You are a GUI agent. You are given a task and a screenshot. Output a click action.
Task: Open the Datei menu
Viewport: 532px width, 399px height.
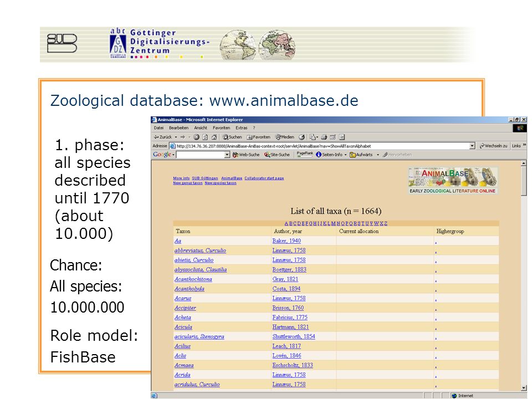point(159,128)
